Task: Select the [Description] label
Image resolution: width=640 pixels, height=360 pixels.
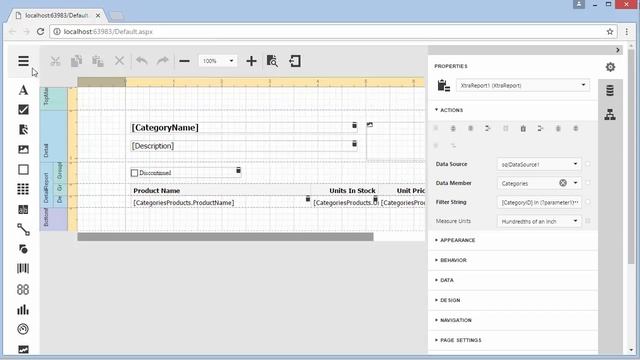Action: 244,146
